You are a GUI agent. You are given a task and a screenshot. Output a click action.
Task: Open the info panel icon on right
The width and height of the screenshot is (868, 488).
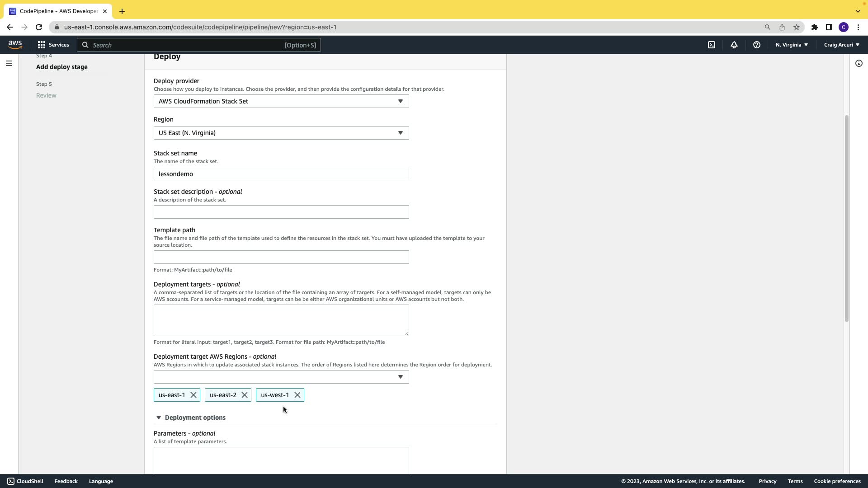click(859, 63)
